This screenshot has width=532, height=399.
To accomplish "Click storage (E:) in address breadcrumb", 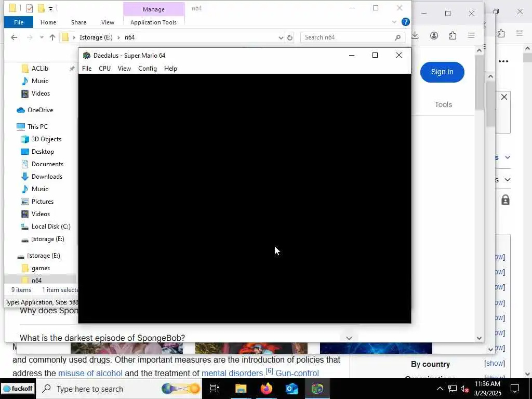I will [x=96, y=37].
